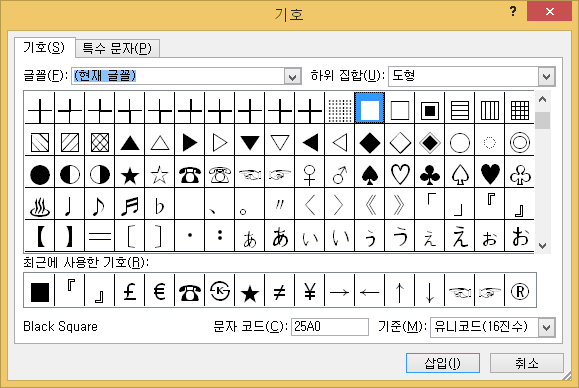Select the not-equal sign in recent symbols

point(280,292)
